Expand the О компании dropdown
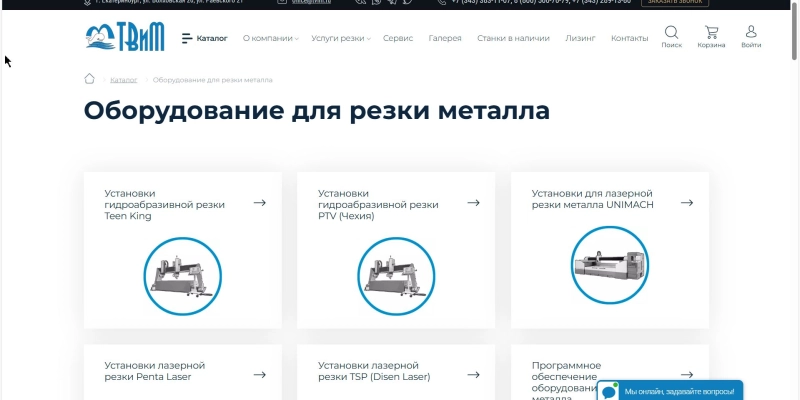The height and width of the screenshot is (400, 800). coord(270,38)
